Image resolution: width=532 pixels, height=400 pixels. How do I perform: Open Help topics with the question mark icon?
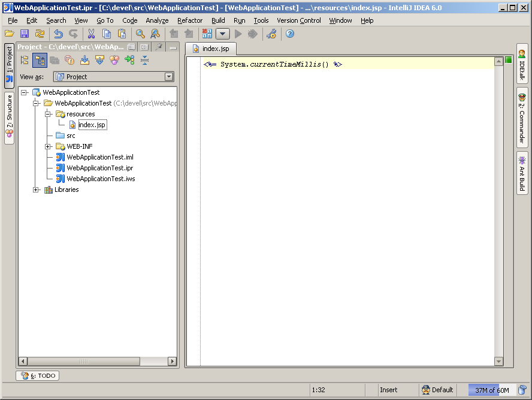[x=290, y=34]
